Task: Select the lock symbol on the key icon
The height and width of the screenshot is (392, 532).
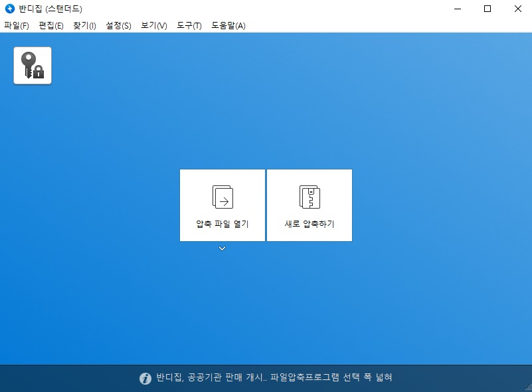Action: point(38,72)
